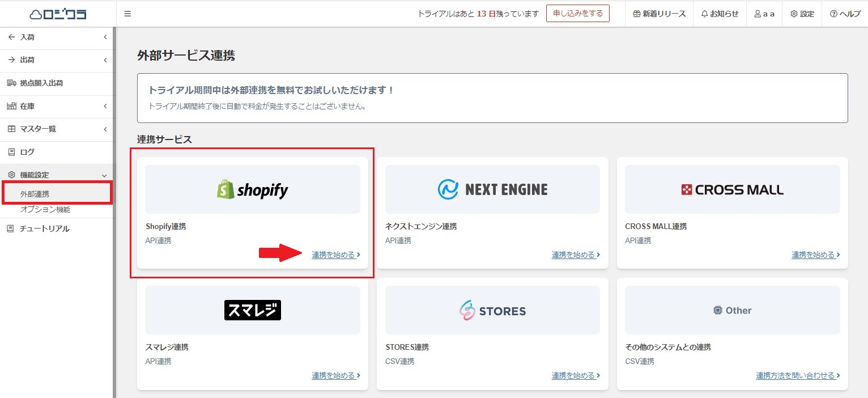Open 新着リリース in the header

tap(659, 14)
